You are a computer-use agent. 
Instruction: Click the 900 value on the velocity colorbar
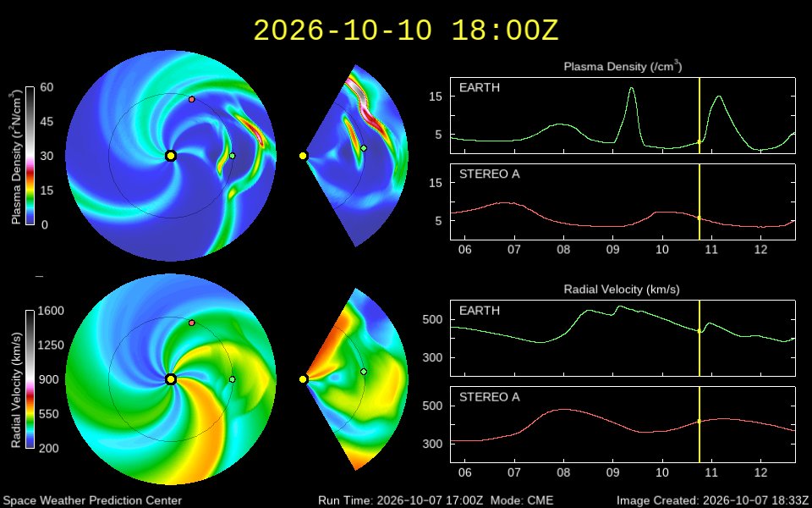point(49,379)
